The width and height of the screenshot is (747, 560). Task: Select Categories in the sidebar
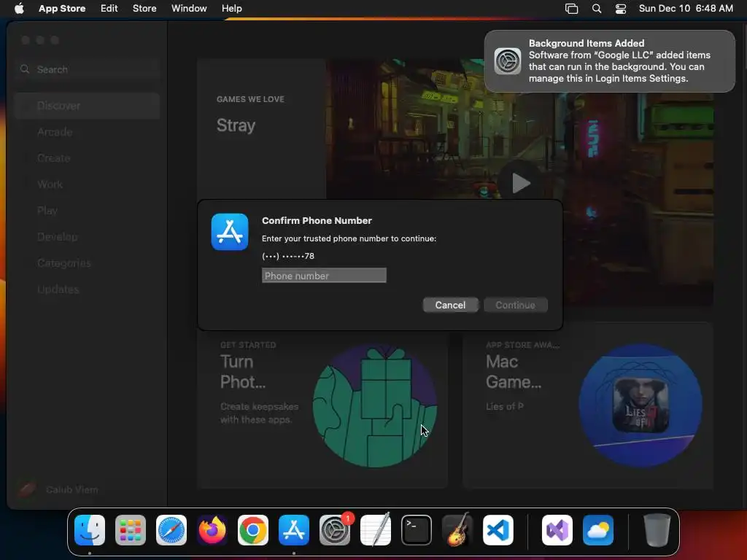click(88, 262)
